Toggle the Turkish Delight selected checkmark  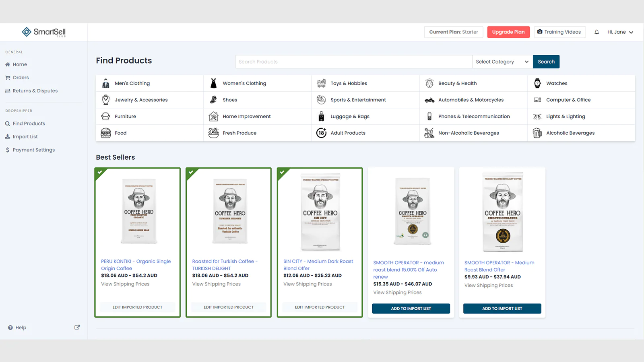pos(191,172)
